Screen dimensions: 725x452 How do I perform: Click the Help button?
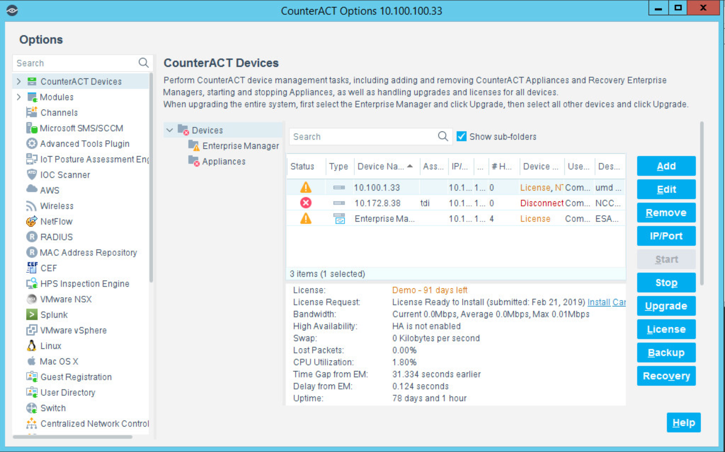(683, 422)
